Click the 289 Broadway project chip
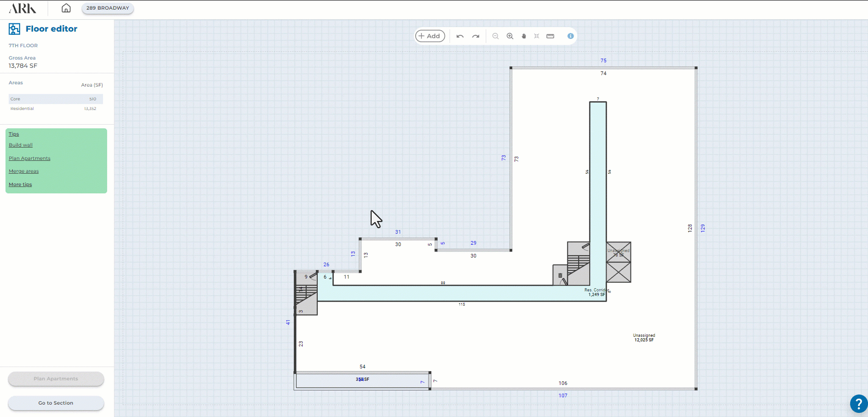The width and height of the screenshot is (868, 417). pos(108,8)
